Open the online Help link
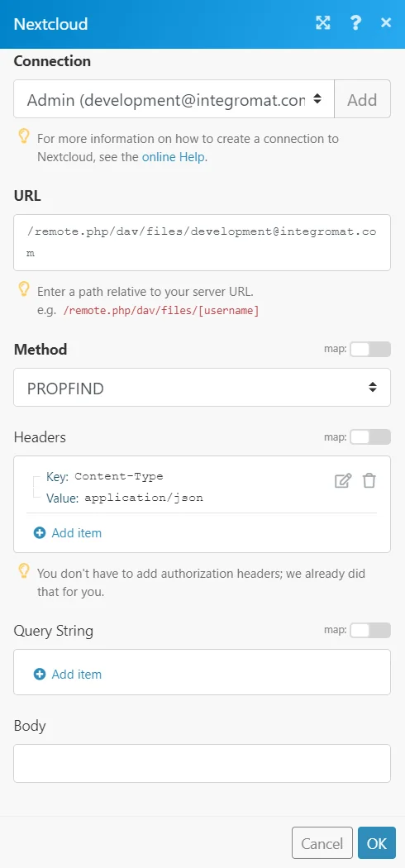The image size is (405, 868). (174, 157)
